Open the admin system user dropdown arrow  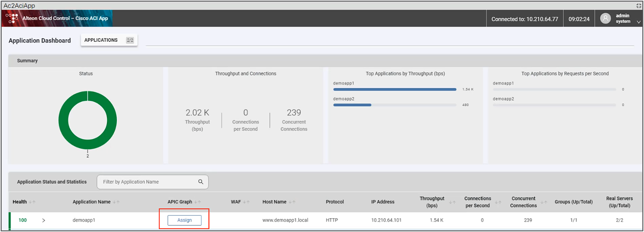pyautogui.click(x=638, y=22)
